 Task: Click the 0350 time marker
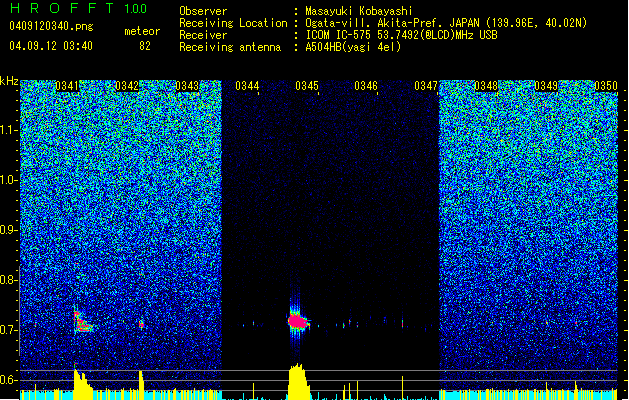click(x=606, y=86)
